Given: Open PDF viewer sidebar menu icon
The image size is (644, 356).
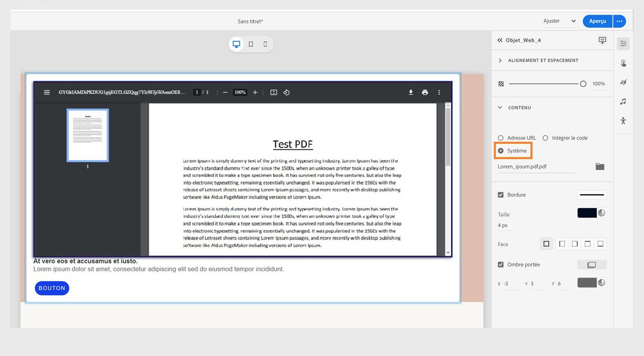Looking at the screenshot, I should 47,92.
